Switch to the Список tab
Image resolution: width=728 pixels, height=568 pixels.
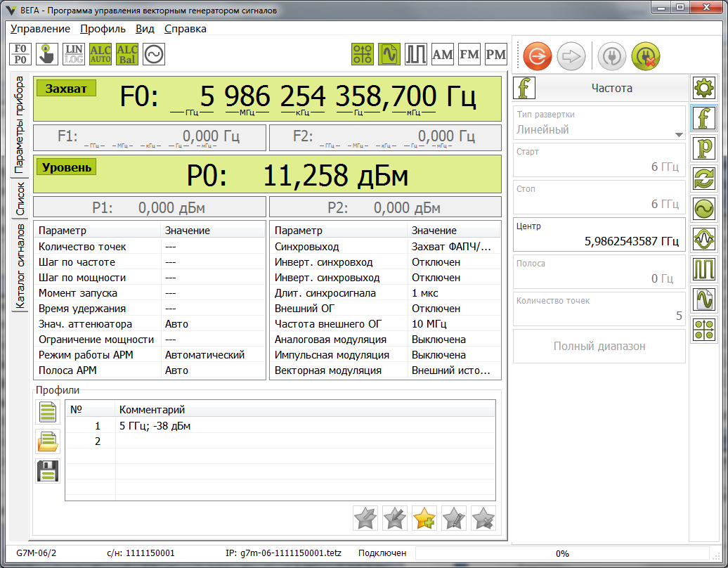tap(20, 199)
